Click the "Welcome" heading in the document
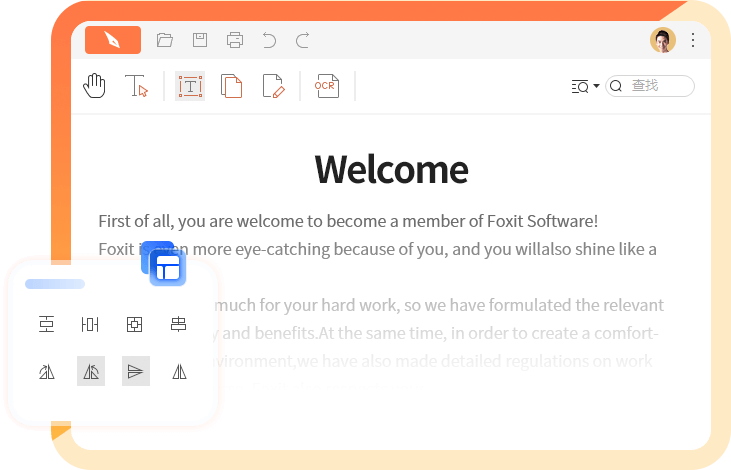731x470 pixels. 392,170
